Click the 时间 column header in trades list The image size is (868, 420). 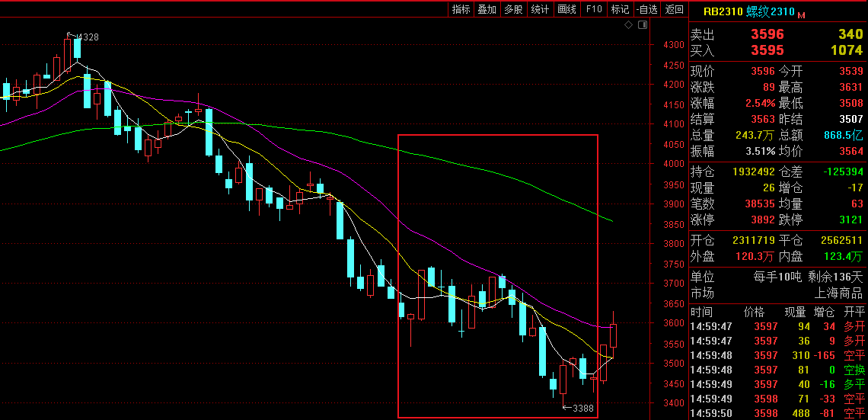click(701, 312)
